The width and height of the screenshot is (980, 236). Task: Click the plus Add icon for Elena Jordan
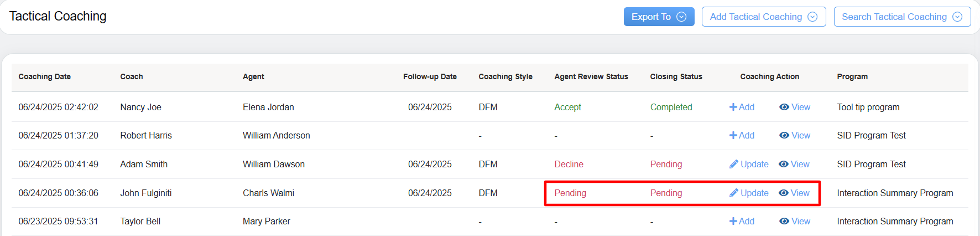click(x=733, y=107)
